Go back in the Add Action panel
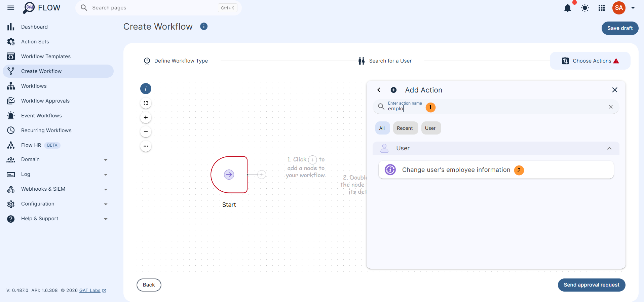644x302 pixels. (379, 90)
